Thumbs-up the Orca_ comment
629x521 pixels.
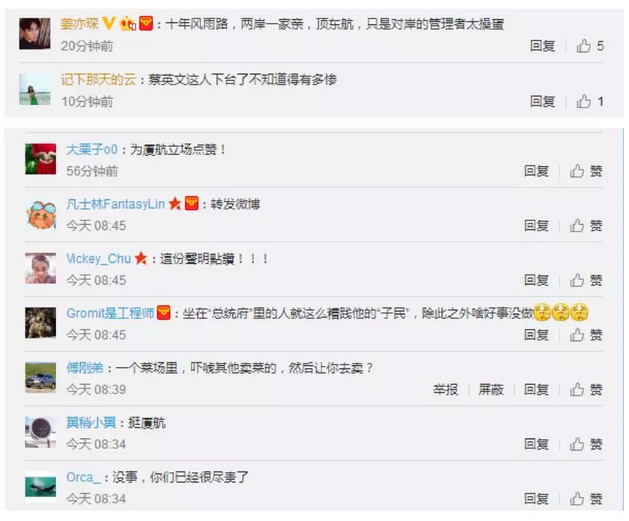586,499
